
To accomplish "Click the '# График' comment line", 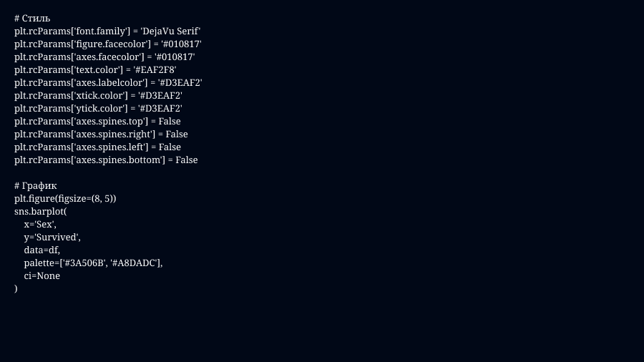I will (36, 185).
